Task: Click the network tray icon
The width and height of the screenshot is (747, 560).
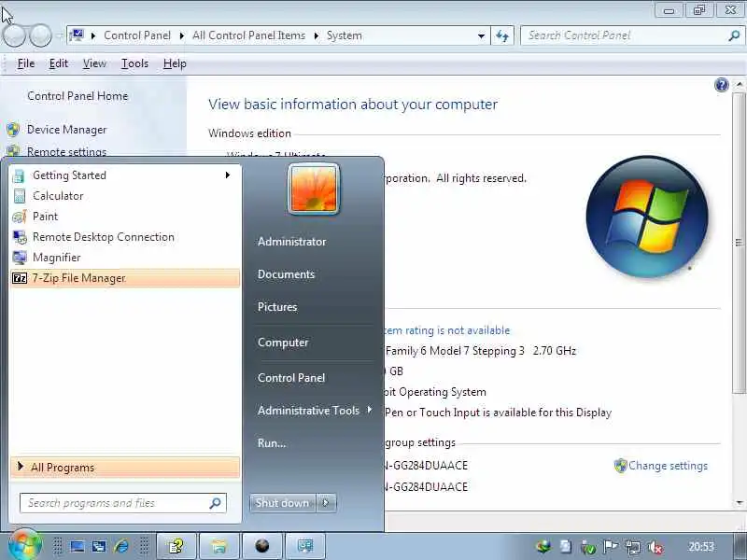Action: pos(633,547)
